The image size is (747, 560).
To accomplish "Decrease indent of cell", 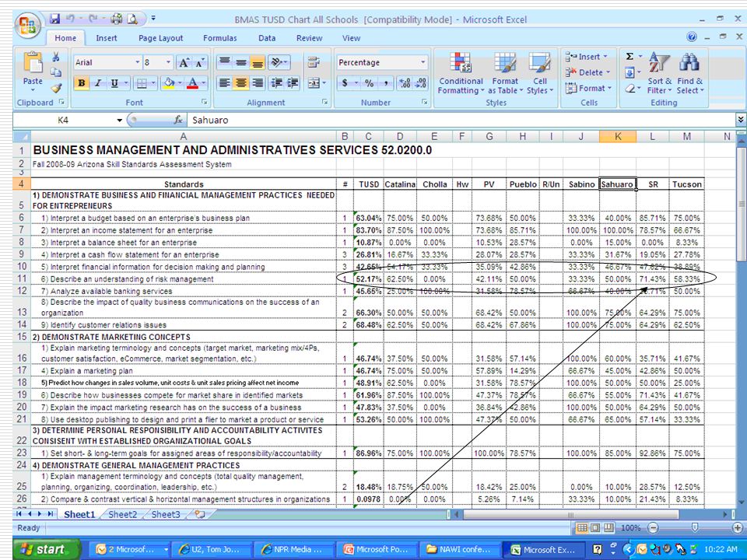I will click(x=277, y=83).
